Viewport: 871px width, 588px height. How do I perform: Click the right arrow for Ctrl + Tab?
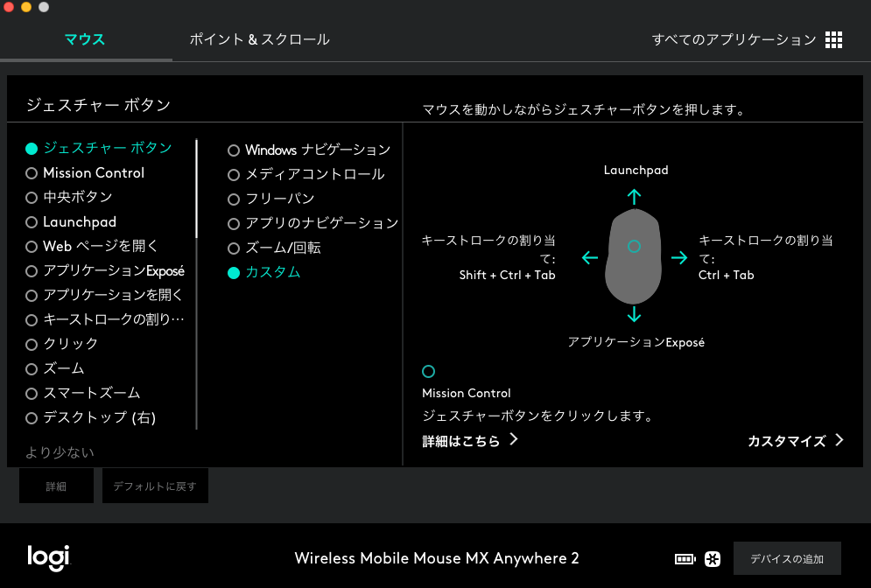(x=678, y=257)
